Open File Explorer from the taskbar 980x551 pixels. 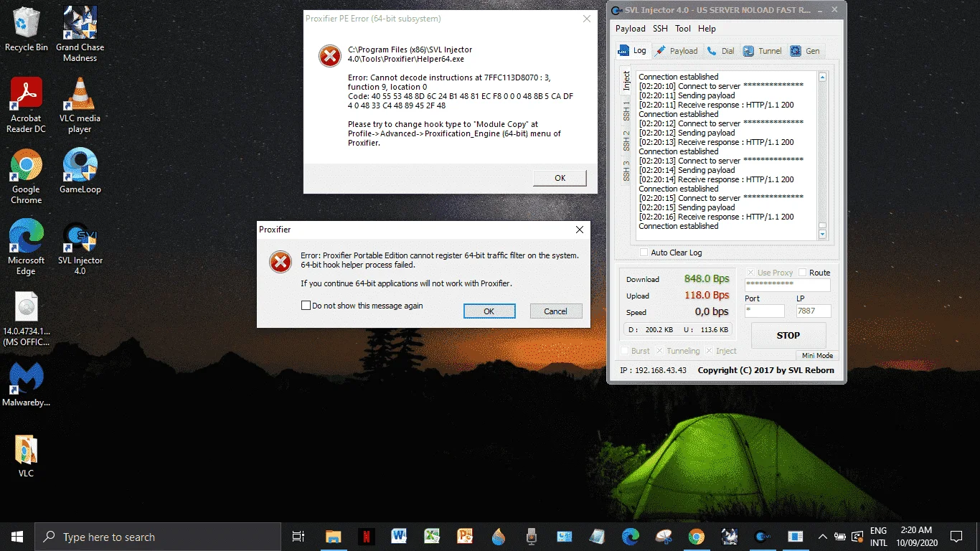point(333,537)
